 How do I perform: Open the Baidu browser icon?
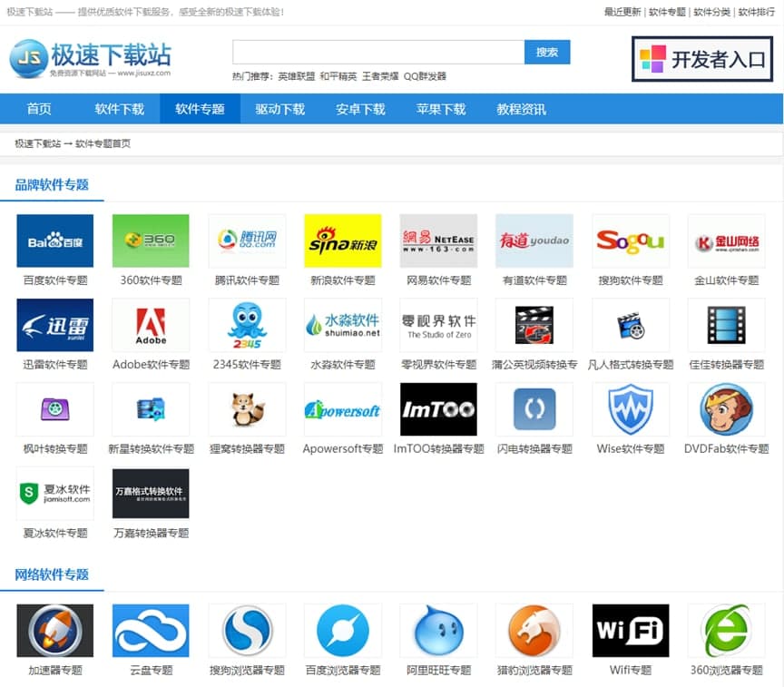(342, 631)
